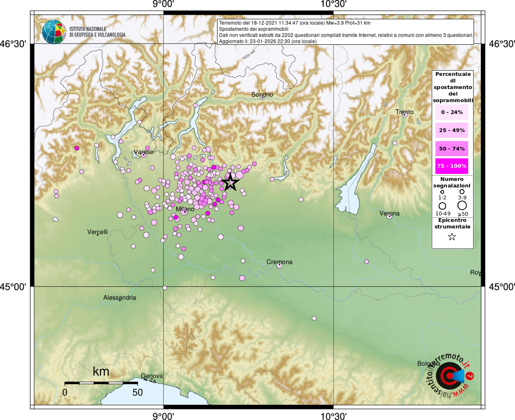This screenshot has width=515, height=420.
Task: Click the Genova city label
Action: click(152, 376)
